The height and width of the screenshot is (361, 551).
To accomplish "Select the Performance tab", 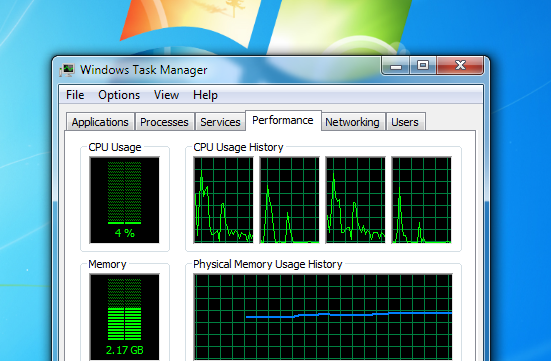I will (x=283, y=121).
